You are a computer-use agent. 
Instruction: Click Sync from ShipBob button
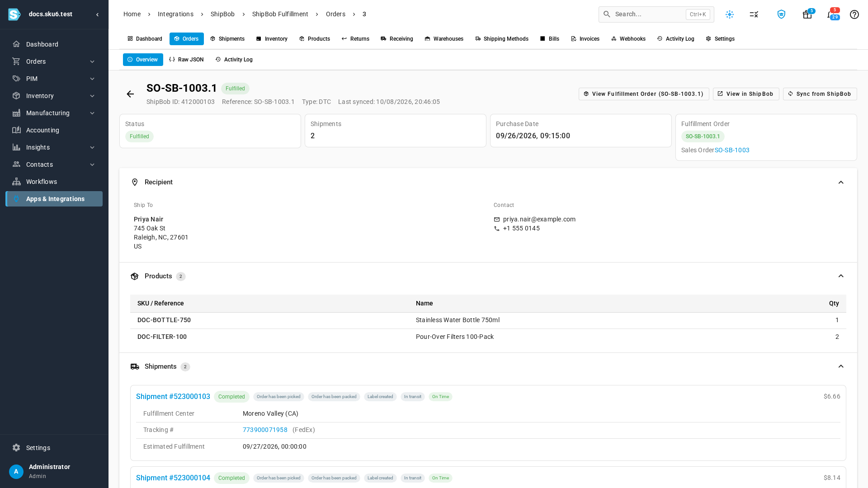coord(820,94)
